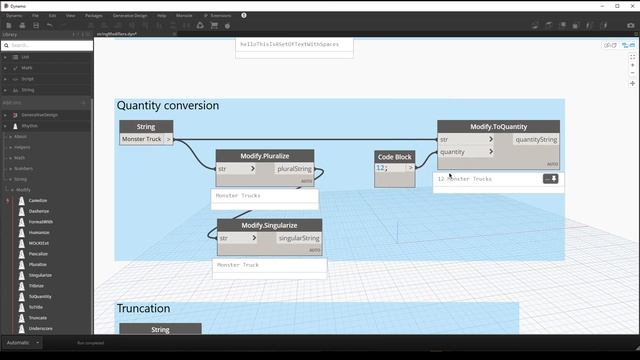The height and width of the screenshot is (360, 640).
Task: Expand the Numbers subcategory under Rhythm
Action: 23,168
